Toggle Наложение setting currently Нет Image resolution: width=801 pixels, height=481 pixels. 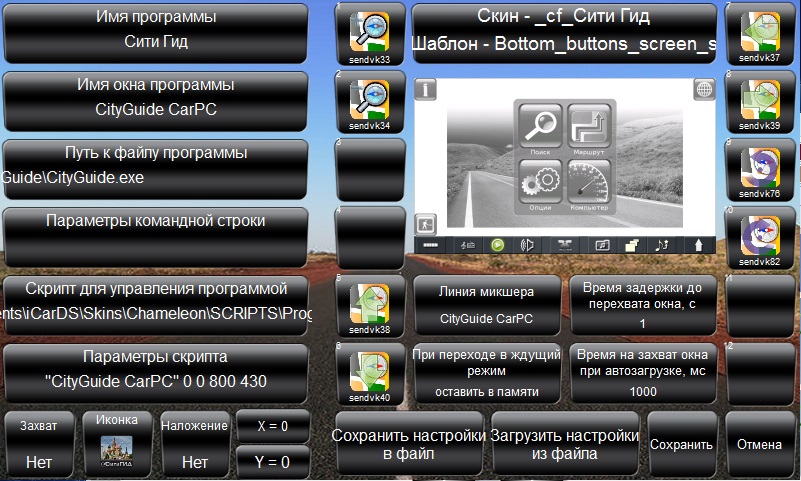195,444
